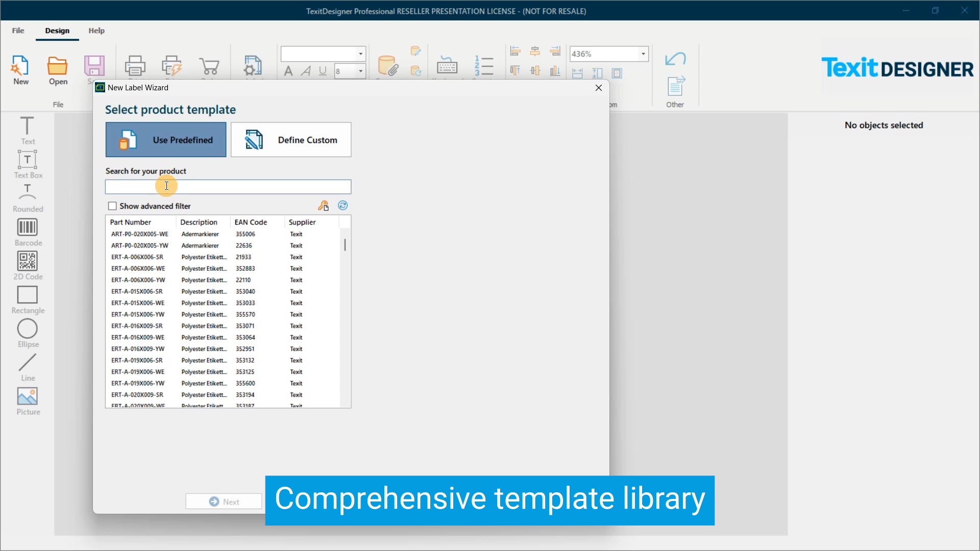
Task: Select the Text tool in sidebar
Action: click(28, 131)
